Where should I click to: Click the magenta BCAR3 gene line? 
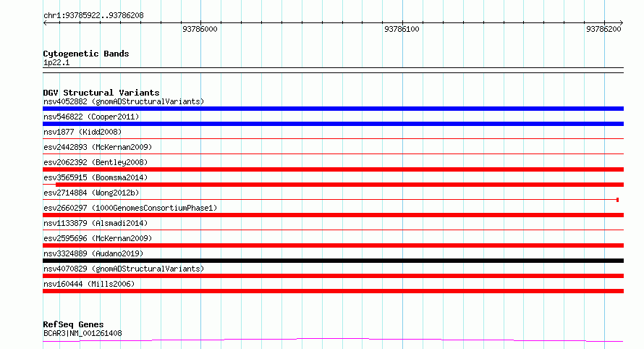click(x=333, y=340)
